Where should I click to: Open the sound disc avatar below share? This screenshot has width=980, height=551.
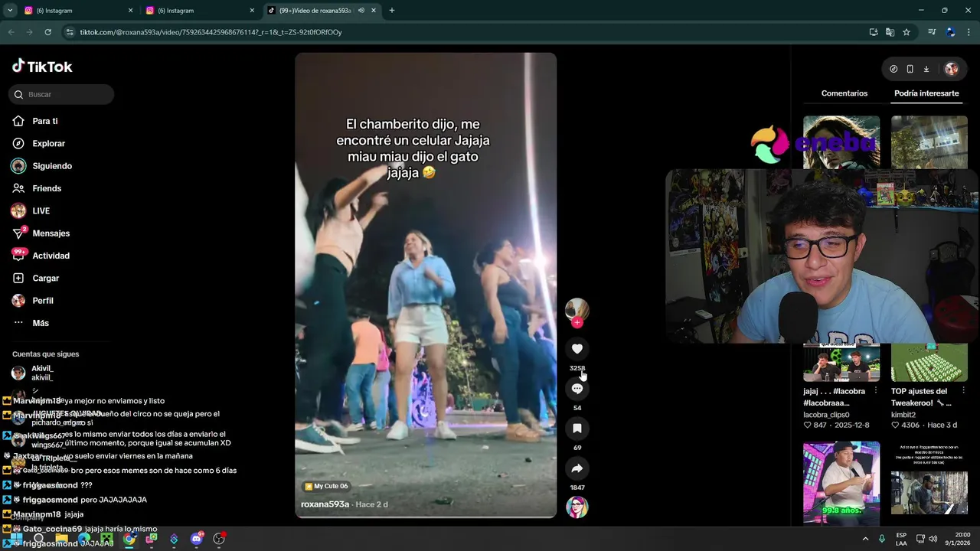[577, 507]
